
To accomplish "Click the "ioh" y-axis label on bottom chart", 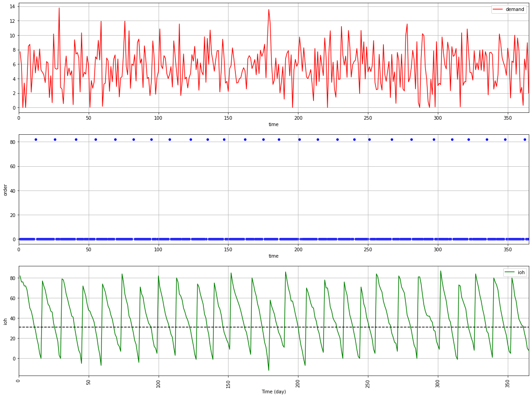I will coord(5,322).
